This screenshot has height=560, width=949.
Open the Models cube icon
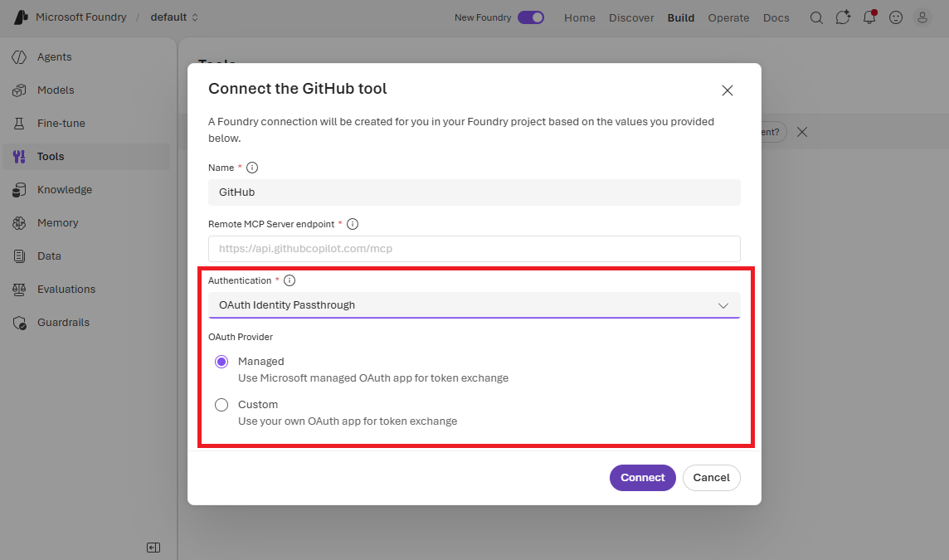pos(19,90)
